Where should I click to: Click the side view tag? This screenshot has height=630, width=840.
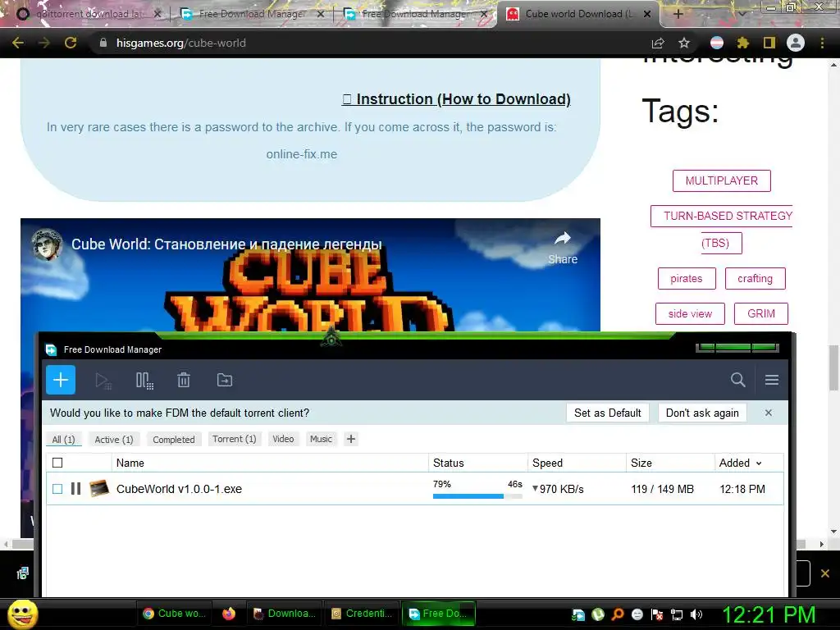tap(690, 314)
